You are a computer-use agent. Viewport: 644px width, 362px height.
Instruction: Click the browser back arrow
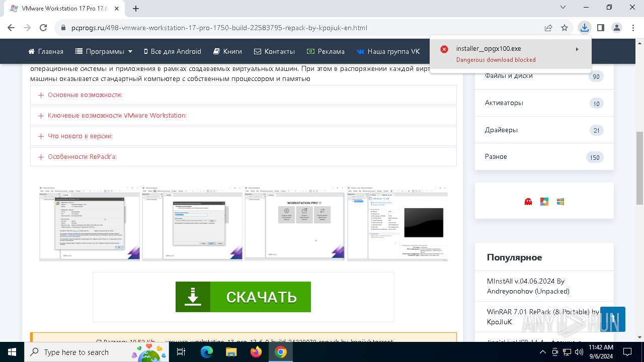point(11,28)
